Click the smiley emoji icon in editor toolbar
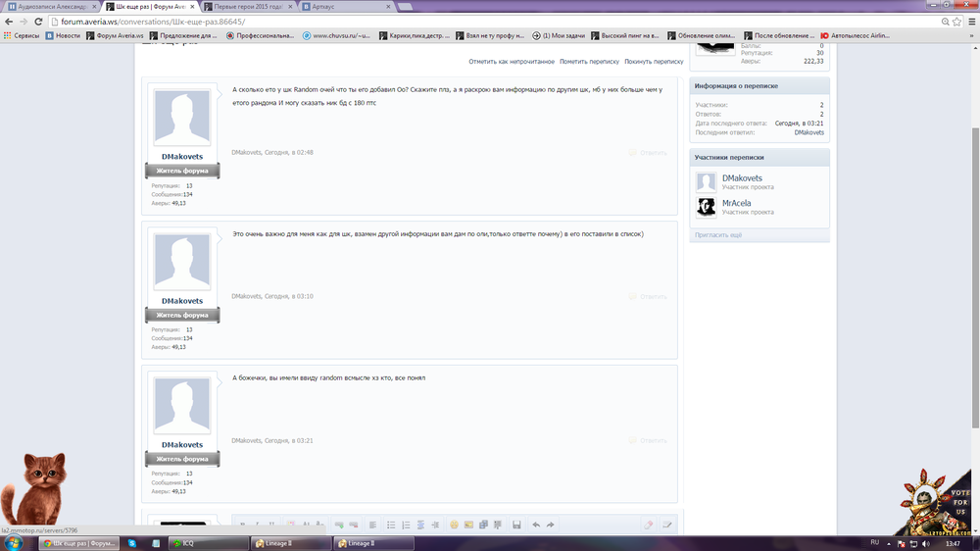980x551 pixels. coord(455,525)
